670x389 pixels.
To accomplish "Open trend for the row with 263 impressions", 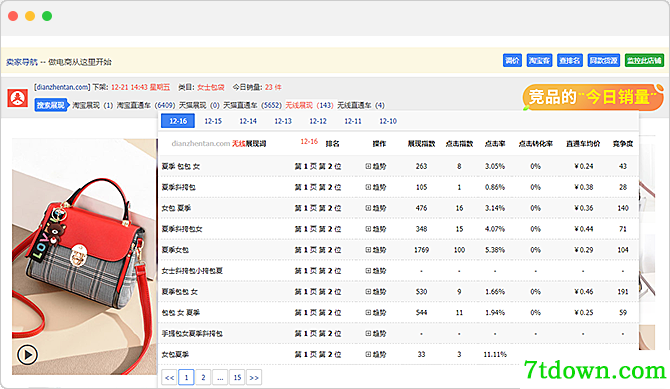I will point(376,166).
